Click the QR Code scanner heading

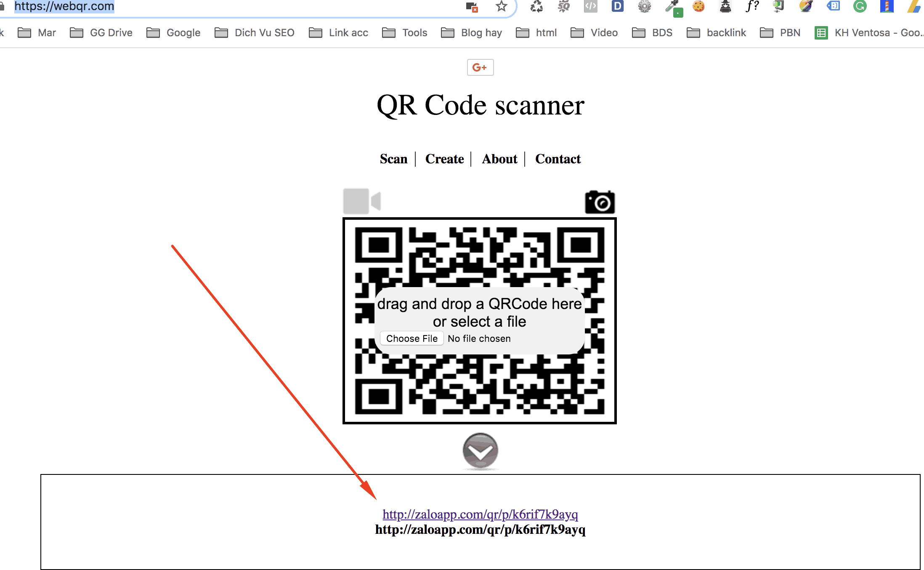click(x=480, y=105)
